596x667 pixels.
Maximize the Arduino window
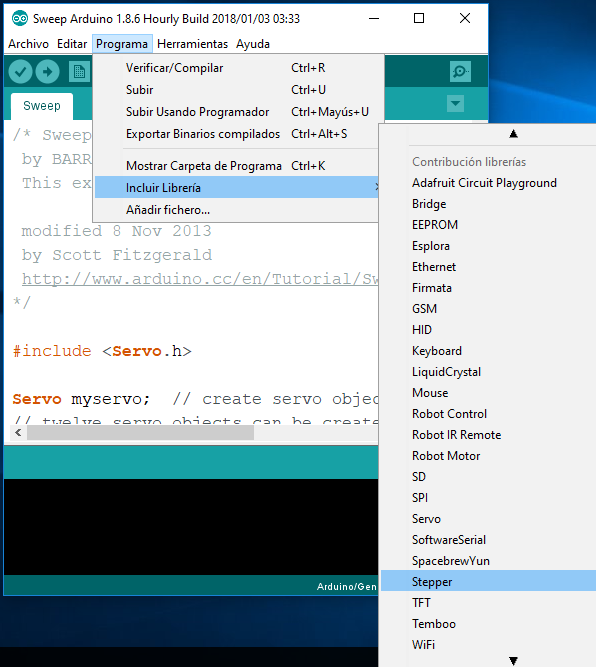(419, 18)
